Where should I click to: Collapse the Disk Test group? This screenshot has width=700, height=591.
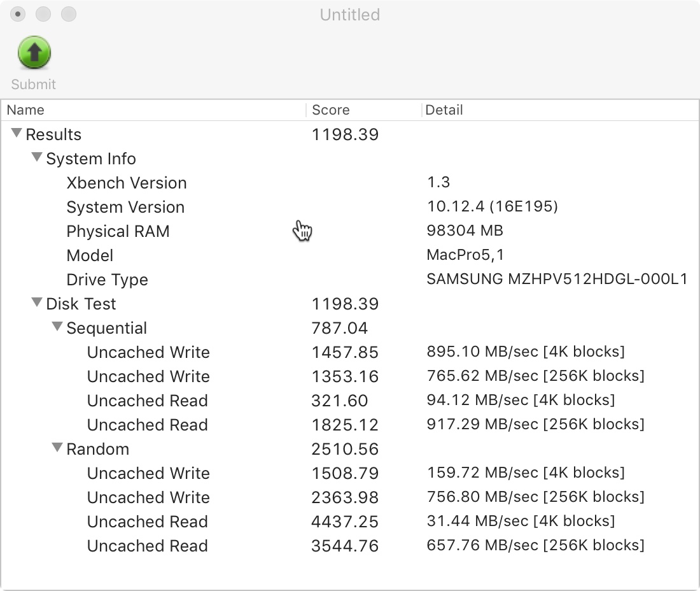tap(38, 303)
